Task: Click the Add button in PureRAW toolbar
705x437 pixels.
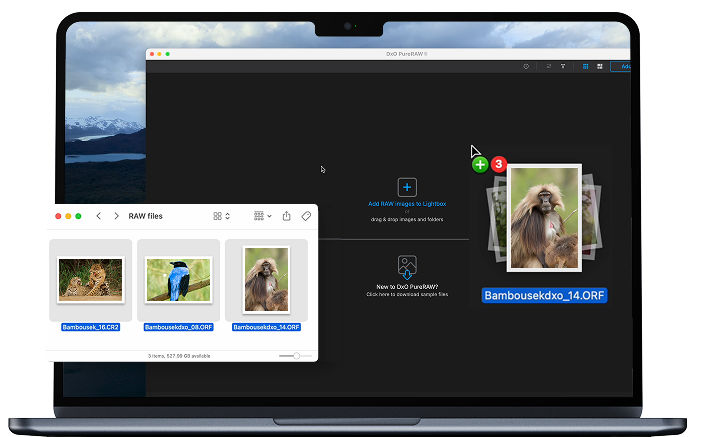Action: (626, 66)
